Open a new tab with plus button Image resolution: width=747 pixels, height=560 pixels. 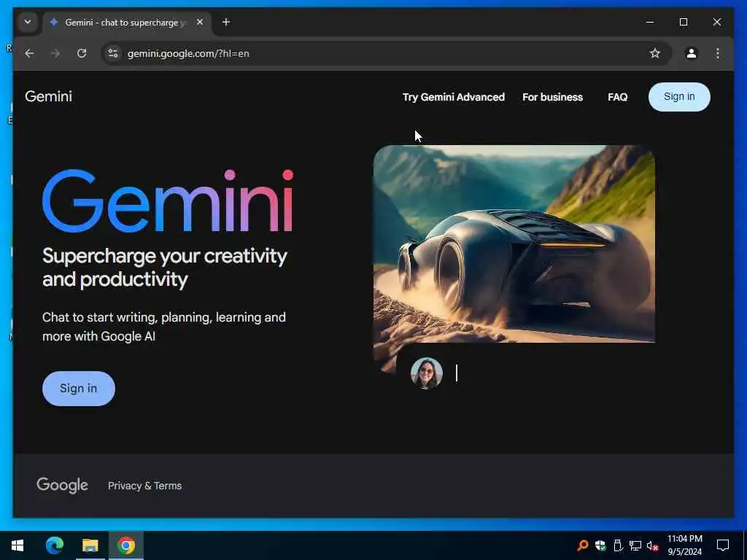point(226,22)
